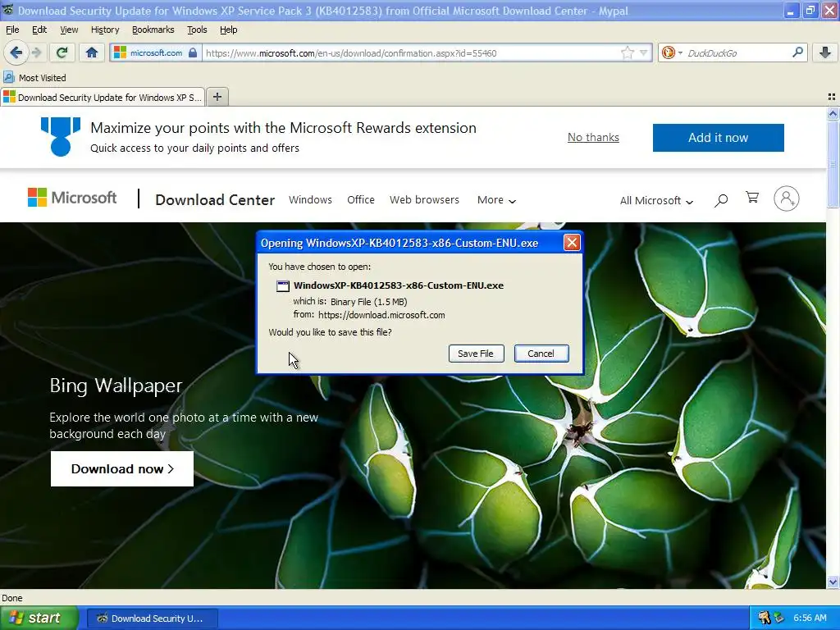Open the Bookmarks menu
Screen dimensions: 840x630
[153, 30]
